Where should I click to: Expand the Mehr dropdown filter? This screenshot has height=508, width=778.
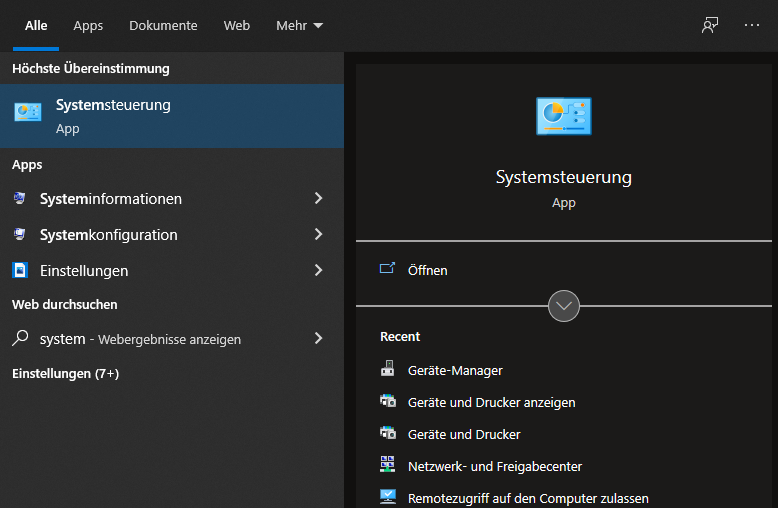[x=299, y=26]
